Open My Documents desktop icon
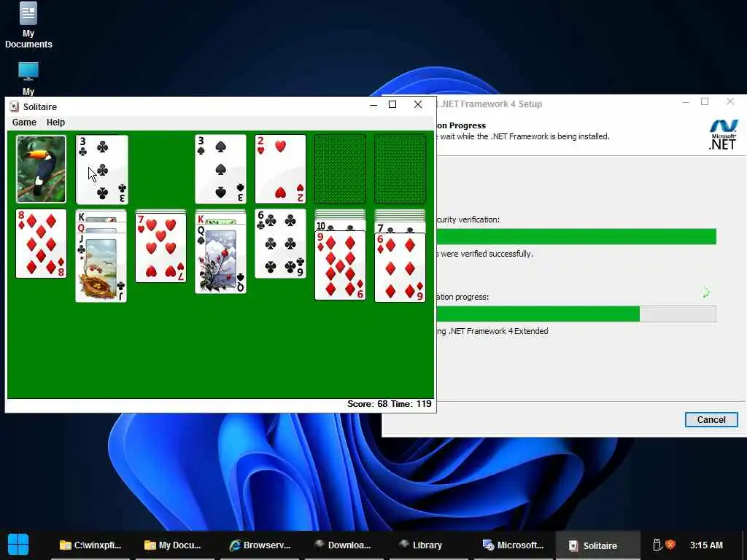 point(28,26)
